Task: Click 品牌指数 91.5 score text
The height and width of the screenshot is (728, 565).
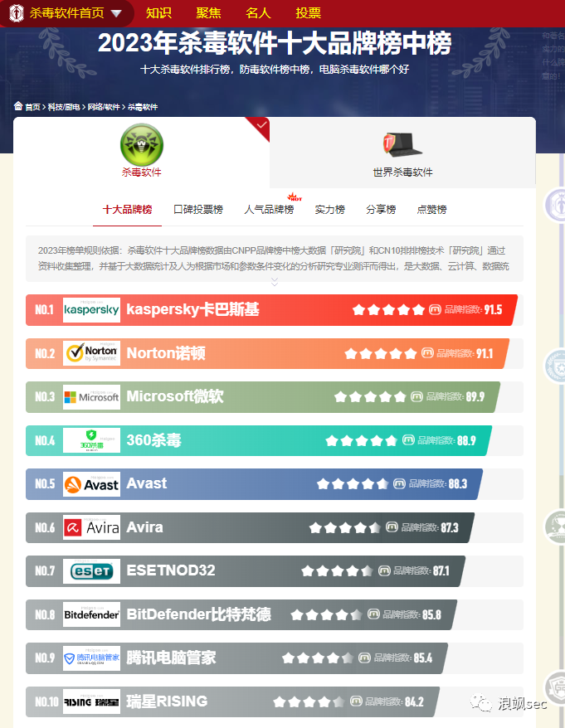Action: point(473,309)
